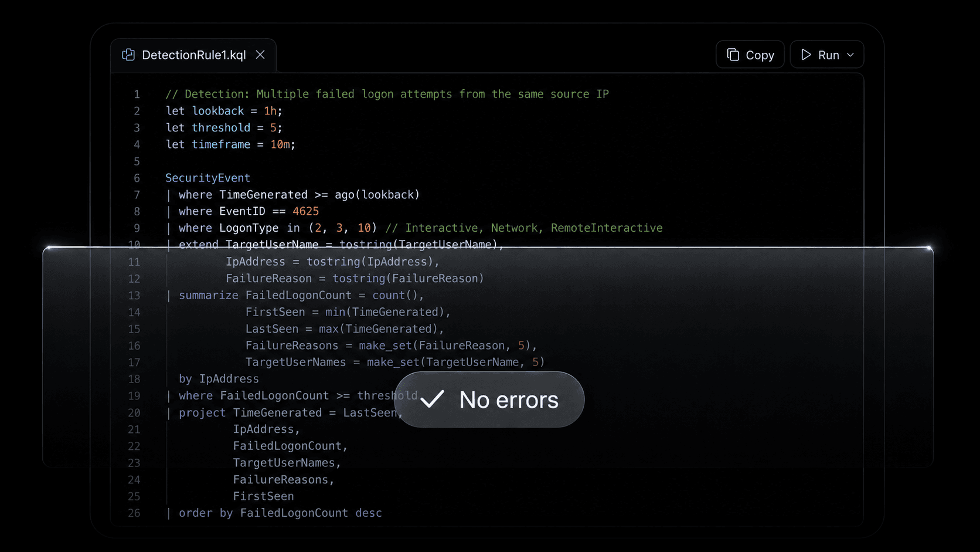980x552 pixels.
Task: Click 'FirstSeen' on line 25
Action: (x=263, y=496)
